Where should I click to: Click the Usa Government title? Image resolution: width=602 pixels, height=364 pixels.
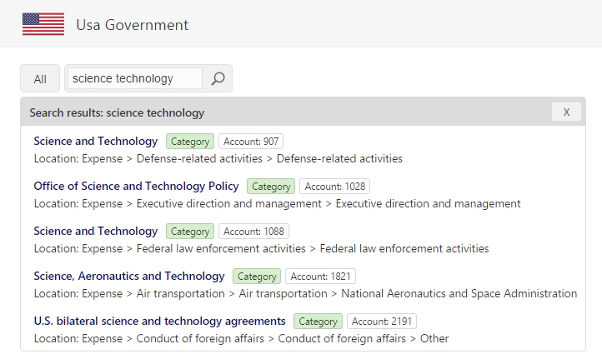point(132,25)
